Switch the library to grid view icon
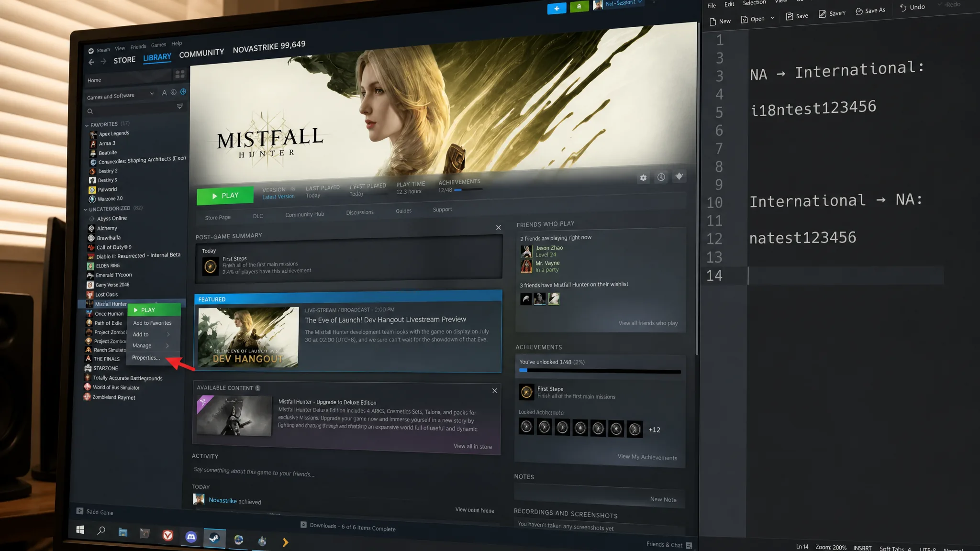The height and width of the screenshot is (551, 980). pyautogui.click(x=180, y=74)
